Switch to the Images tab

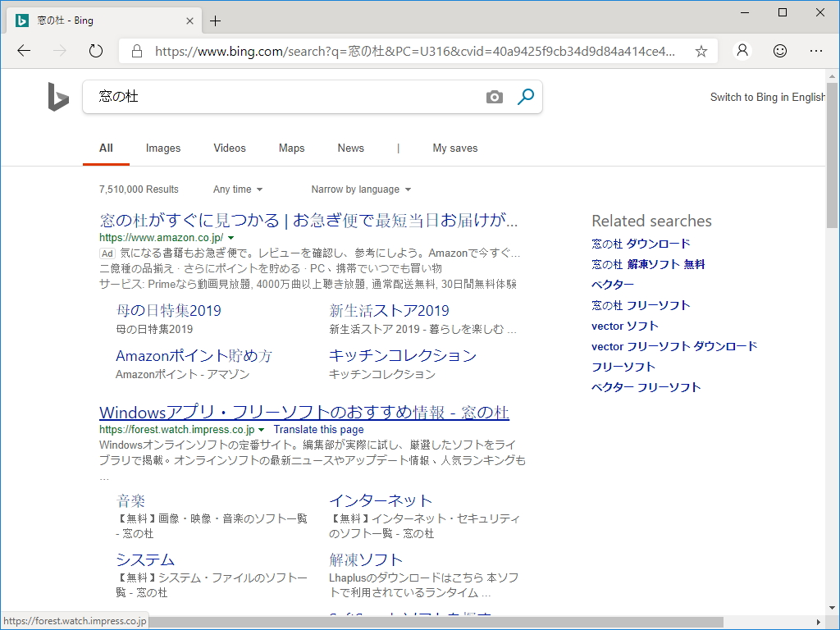(x=162, y=148)
